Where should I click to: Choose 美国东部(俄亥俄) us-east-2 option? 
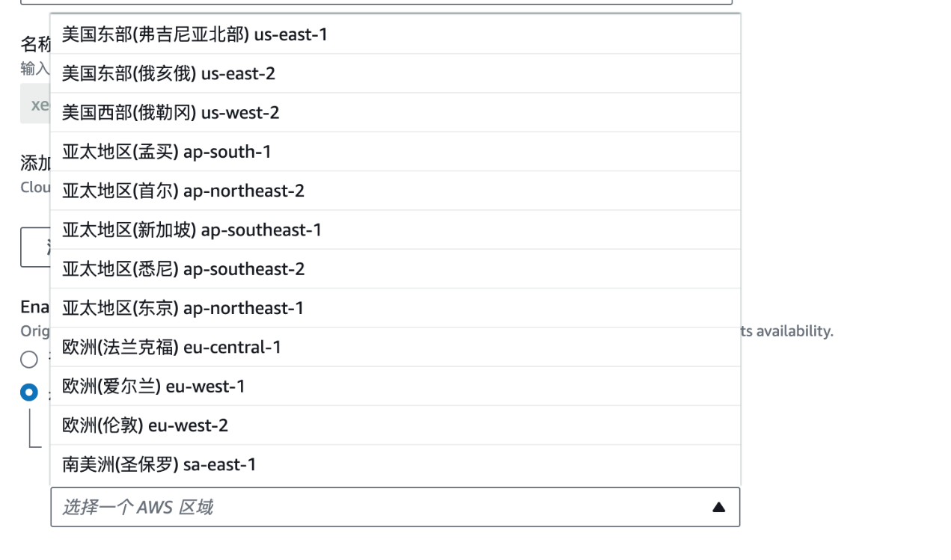395,73
